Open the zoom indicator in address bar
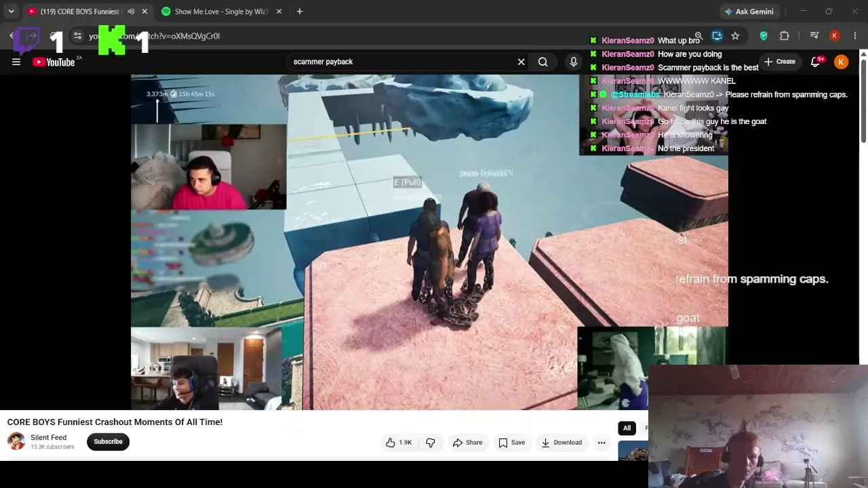 [x=698, y=36]
